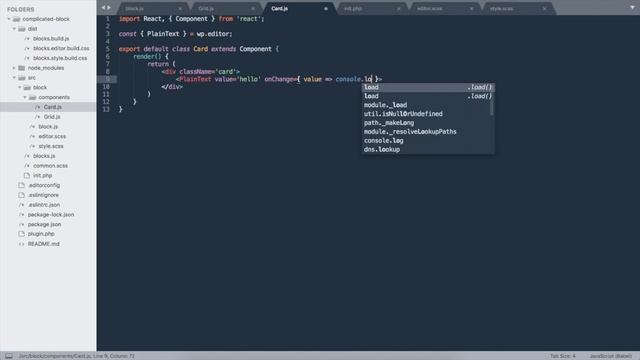Open .eslintrc.json in the sidebar

(44, 205)
